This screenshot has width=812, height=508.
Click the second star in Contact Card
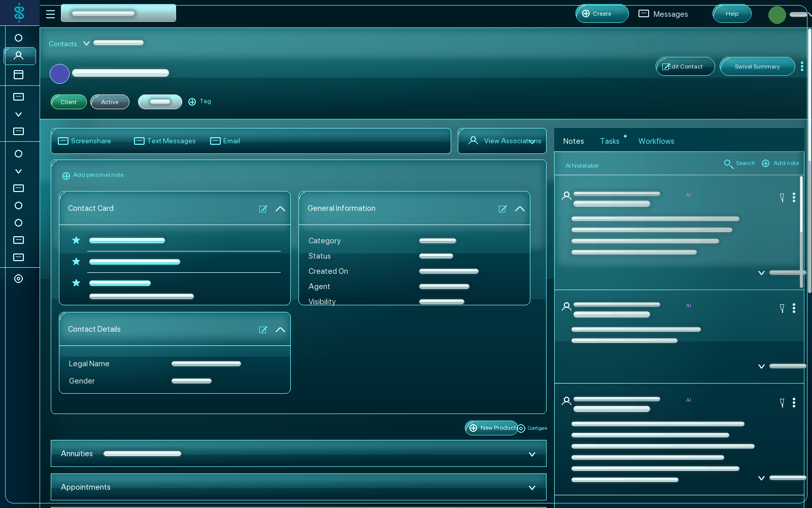(x=76, y=262)
